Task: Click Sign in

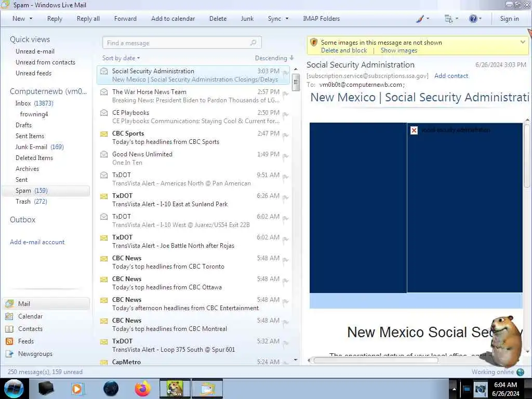Action: click(509, 19)
